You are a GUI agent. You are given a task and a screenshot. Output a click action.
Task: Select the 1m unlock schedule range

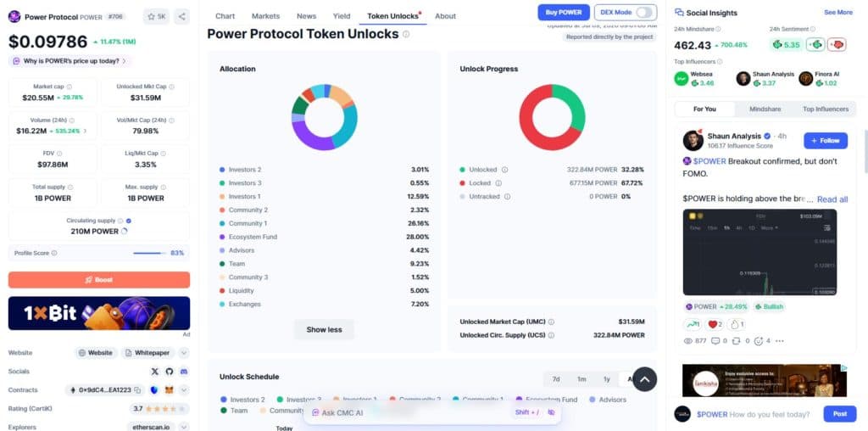pos(581,379)
